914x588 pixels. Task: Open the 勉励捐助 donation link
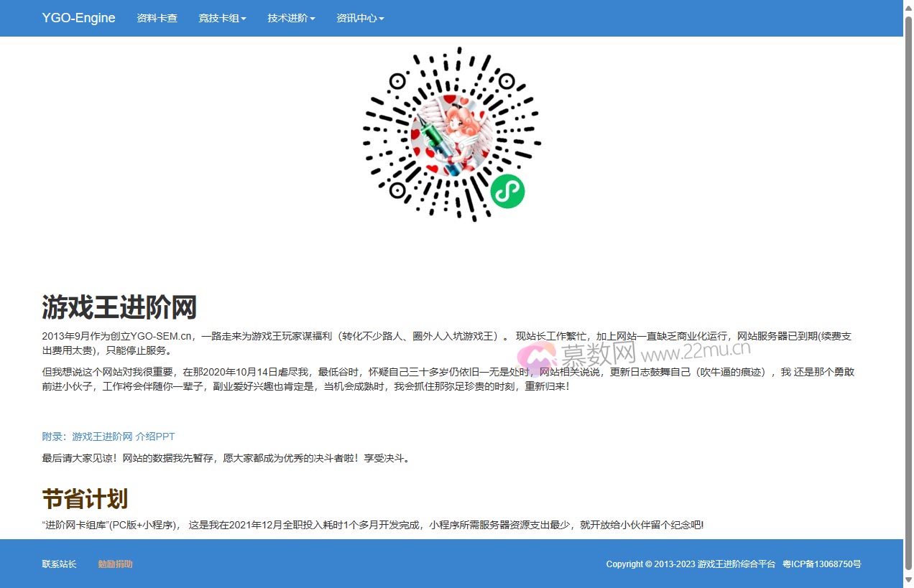(115, 564)
